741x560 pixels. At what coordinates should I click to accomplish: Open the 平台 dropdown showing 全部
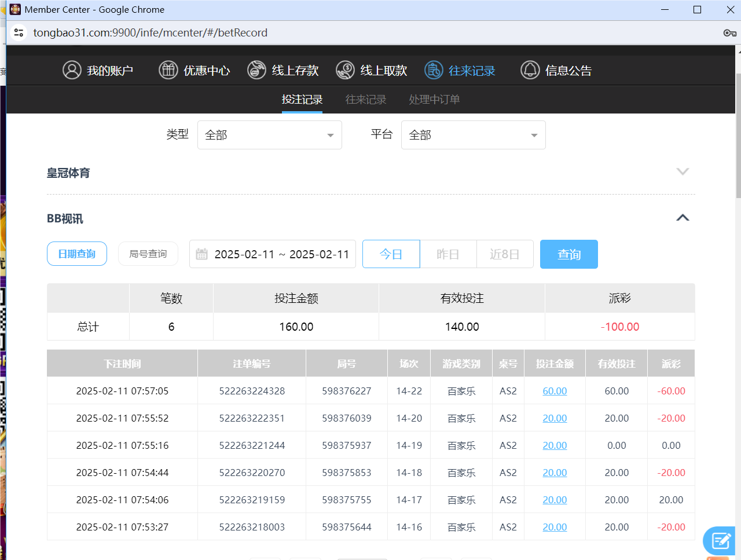pos(473,134)
